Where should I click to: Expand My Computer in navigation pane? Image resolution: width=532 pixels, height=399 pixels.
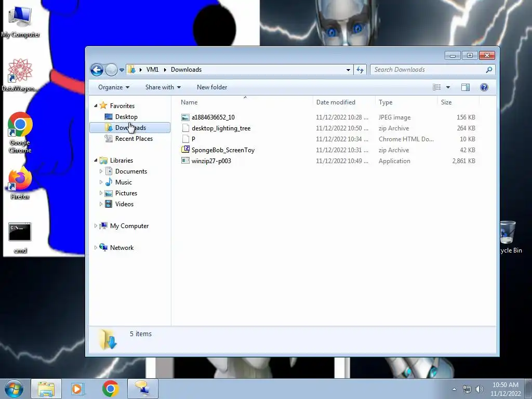96,225
